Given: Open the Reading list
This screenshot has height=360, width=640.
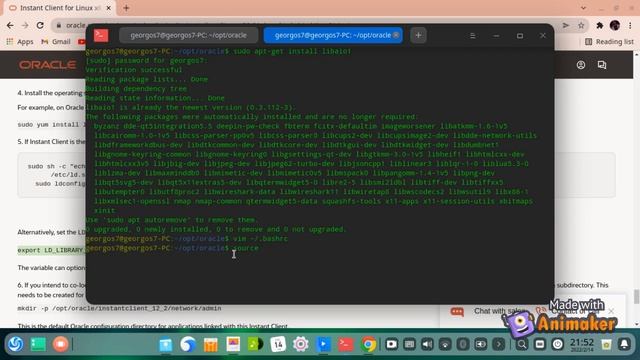Looking at the screenshot, I should pyautogui.click(x=609, y=42).
